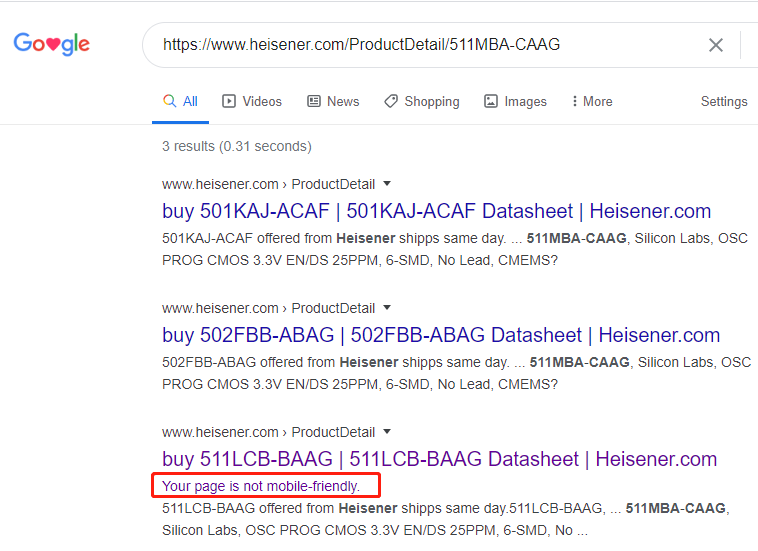Switch to the Videos tab
Viewport: 758px width, 551px height.
252,102
